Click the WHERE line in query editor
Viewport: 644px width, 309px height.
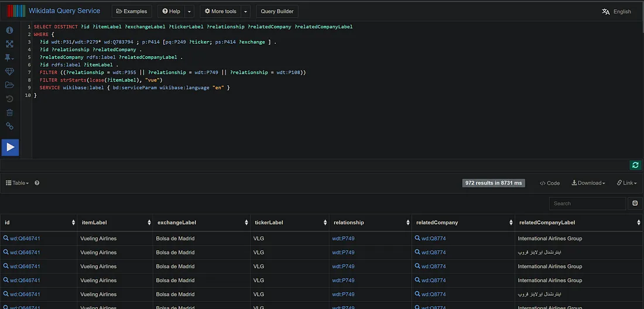44,34
